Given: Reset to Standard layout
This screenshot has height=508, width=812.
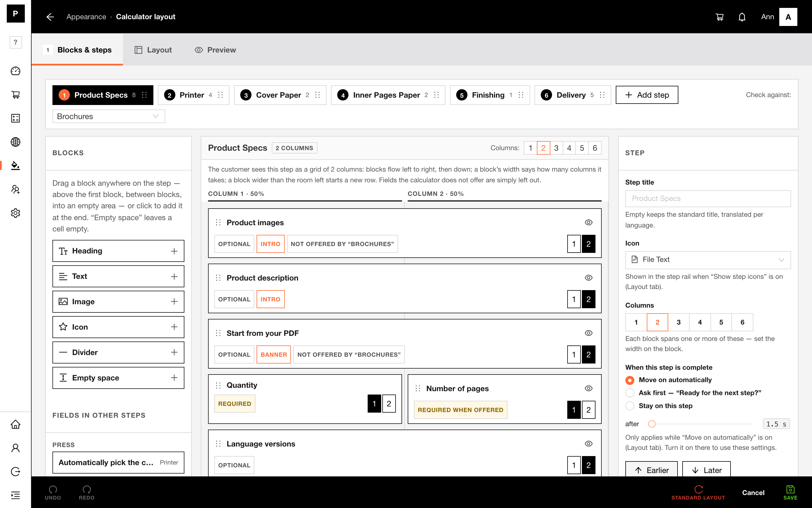Looking at the screenshot, I should pos(698,492).
